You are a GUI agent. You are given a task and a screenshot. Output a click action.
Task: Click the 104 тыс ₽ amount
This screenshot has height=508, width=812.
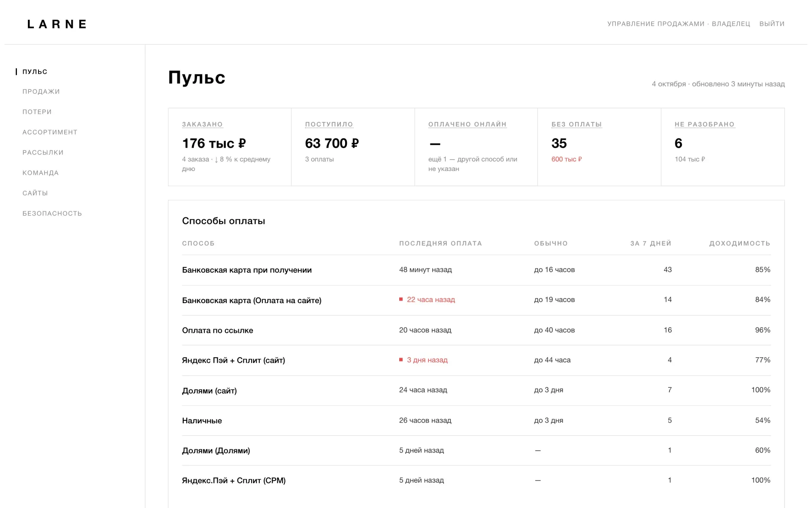coord(690,159)
